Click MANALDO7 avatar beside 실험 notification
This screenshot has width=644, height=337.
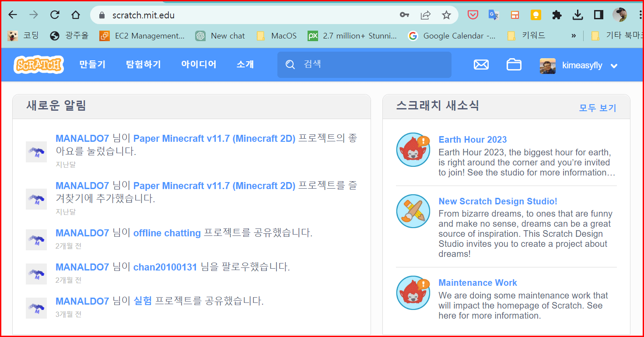[36, 308]
